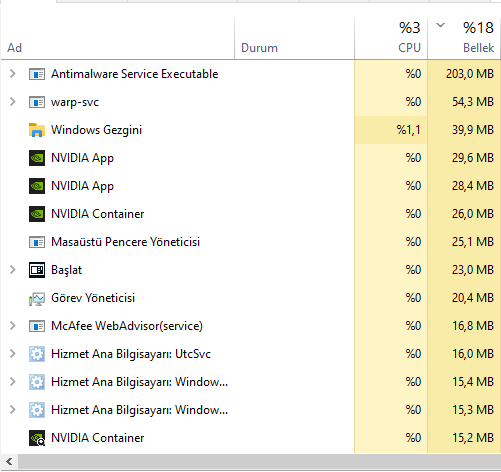Viewport: 501px width, 472px height.
Task: Click the NVIDIA App icon using 29,6 MB
Action: coord(37,158)
